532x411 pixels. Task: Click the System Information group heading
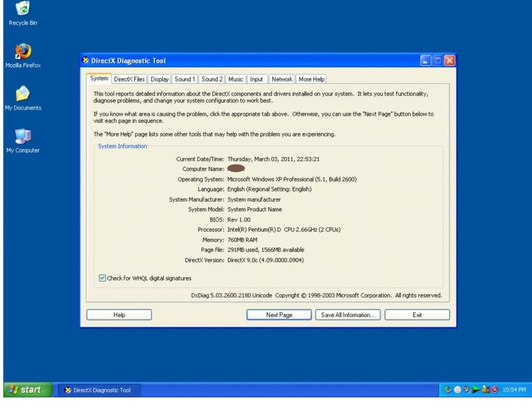pyautogui.click(x=123, y=146)
